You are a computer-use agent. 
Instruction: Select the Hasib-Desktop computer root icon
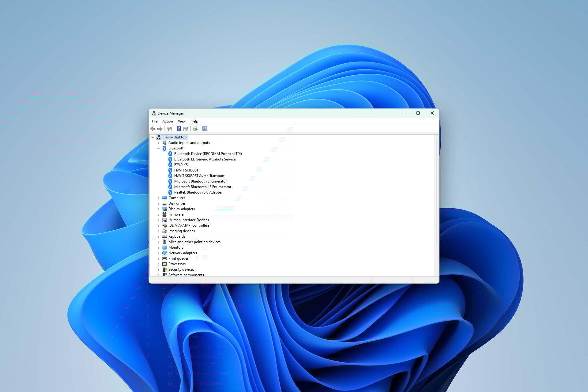(159, 137)
